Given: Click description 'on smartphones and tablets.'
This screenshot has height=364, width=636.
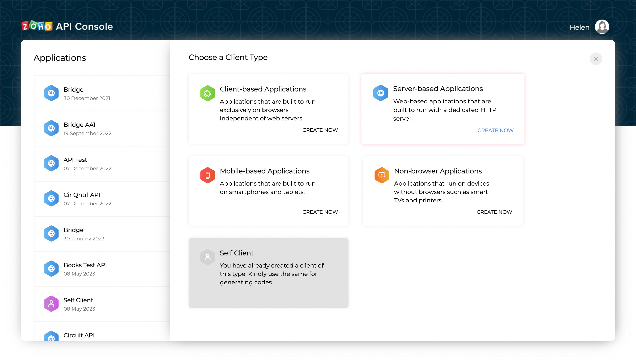Looking at the screenshot, I should (262, 192).
